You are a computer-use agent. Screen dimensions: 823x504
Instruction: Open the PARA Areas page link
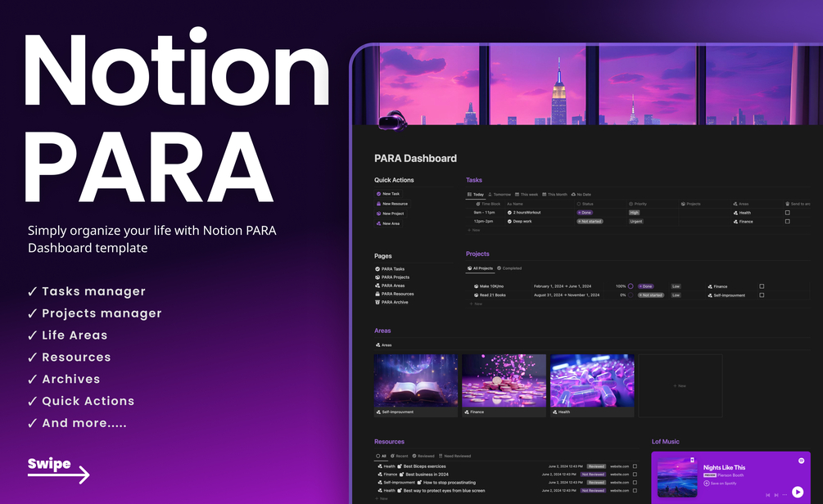[390, 286]
